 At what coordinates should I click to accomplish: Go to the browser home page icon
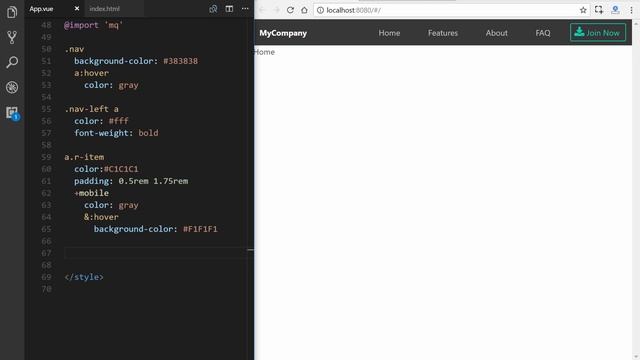[x=304, y=10]
